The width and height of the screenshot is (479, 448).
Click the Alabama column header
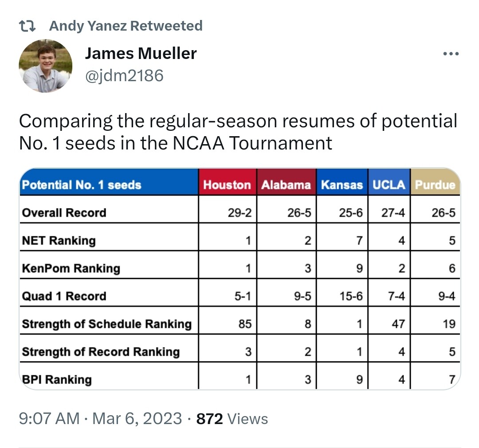[x=286, y=185]
